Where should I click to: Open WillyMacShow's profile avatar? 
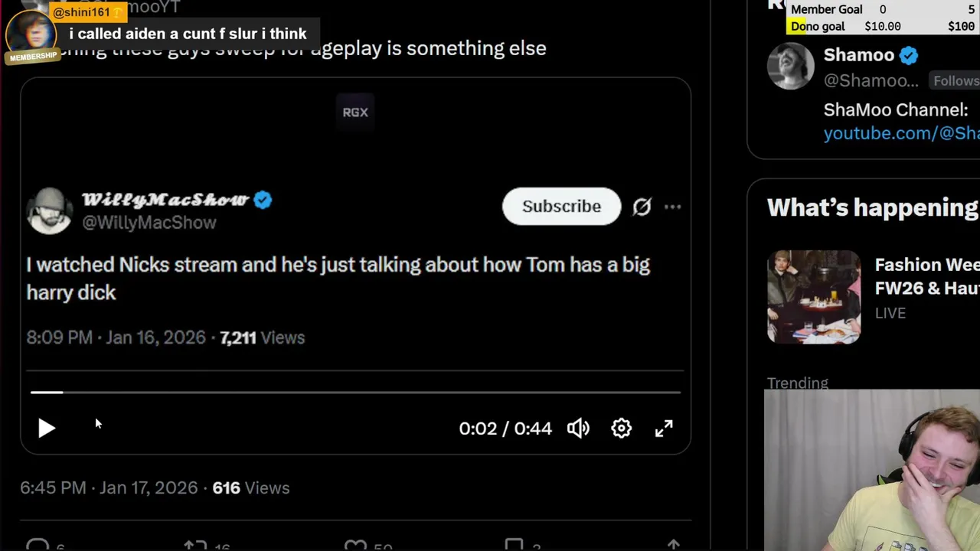click(x=49, y=210)
